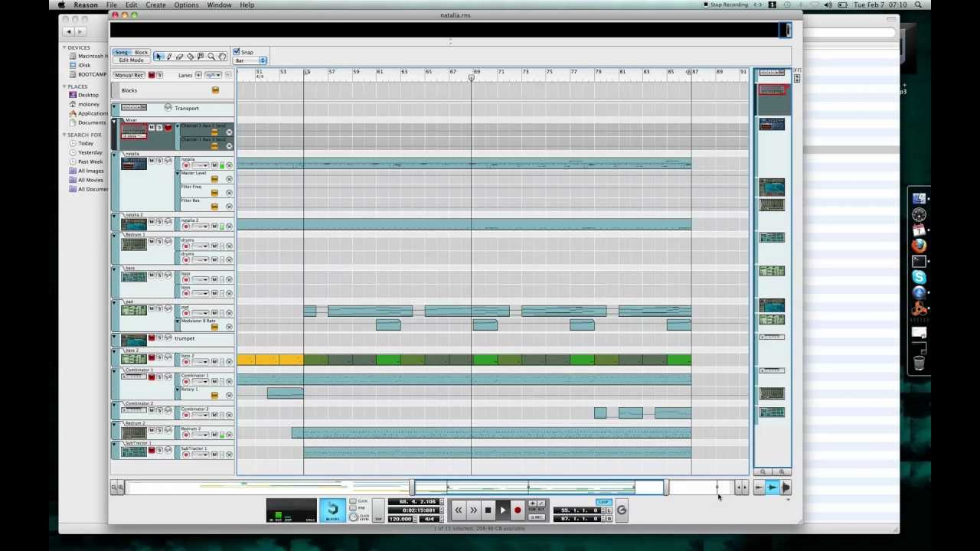Image resolution: width=980 pixels, height=551 pixels.
Task: Select the Pencil tool
Action: 169,57
